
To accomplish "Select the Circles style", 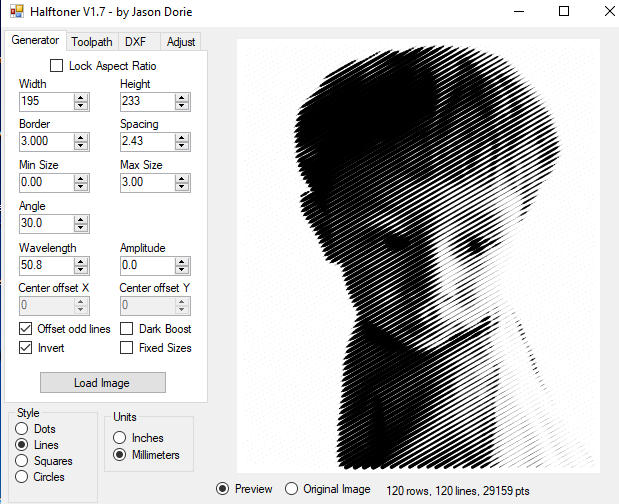I will point(22,477).
